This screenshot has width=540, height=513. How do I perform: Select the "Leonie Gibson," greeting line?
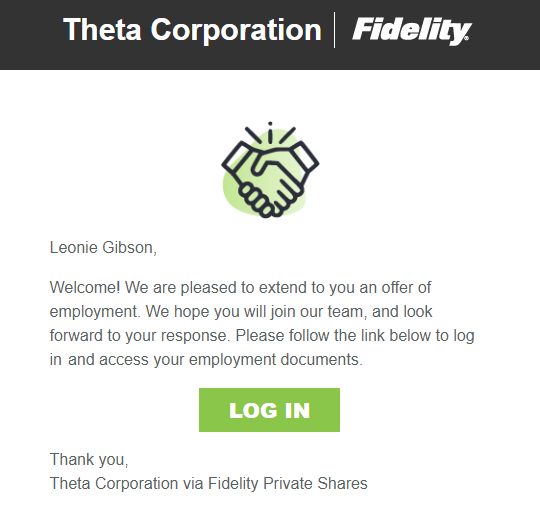[x=103, y=248]
